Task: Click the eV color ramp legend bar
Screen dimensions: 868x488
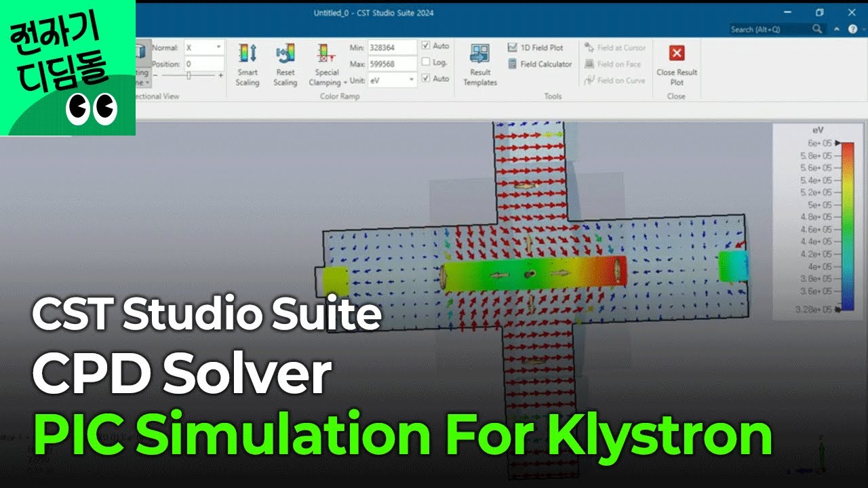Action: click(x=848, y=226)
